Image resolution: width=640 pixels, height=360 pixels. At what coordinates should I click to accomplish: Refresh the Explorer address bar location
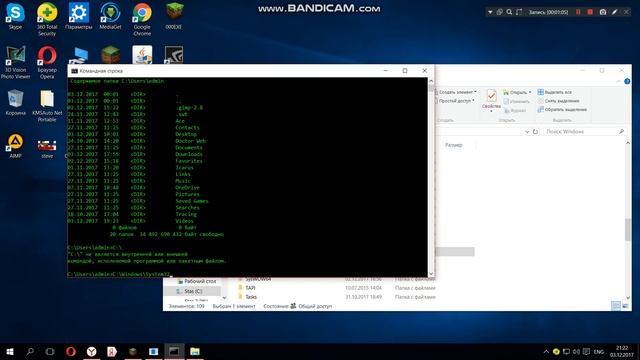[x=536, y=132]
